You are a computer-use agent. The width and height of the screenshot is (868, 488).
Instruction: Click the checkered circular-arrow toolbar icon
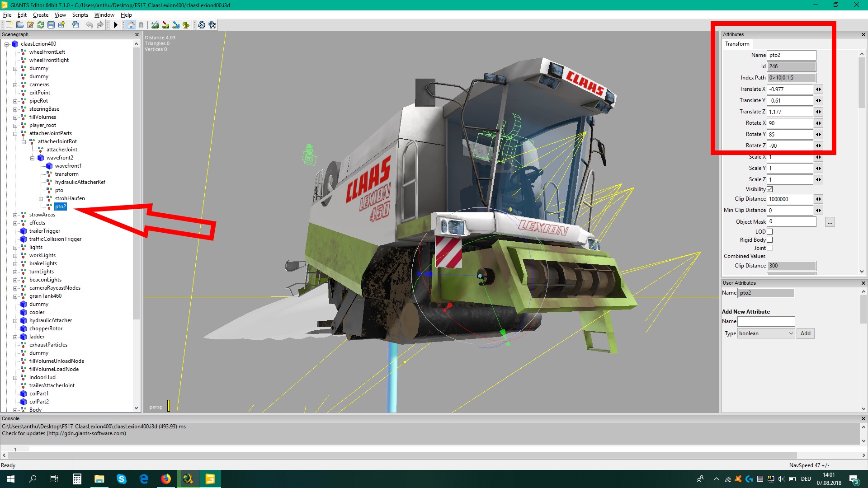(212, 25)
